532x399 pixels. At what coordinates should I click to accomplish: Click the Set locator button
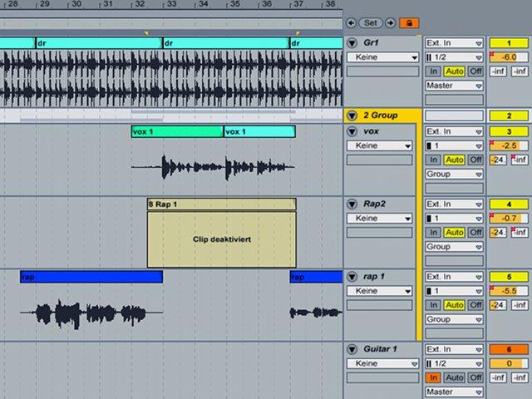(371, 23)
